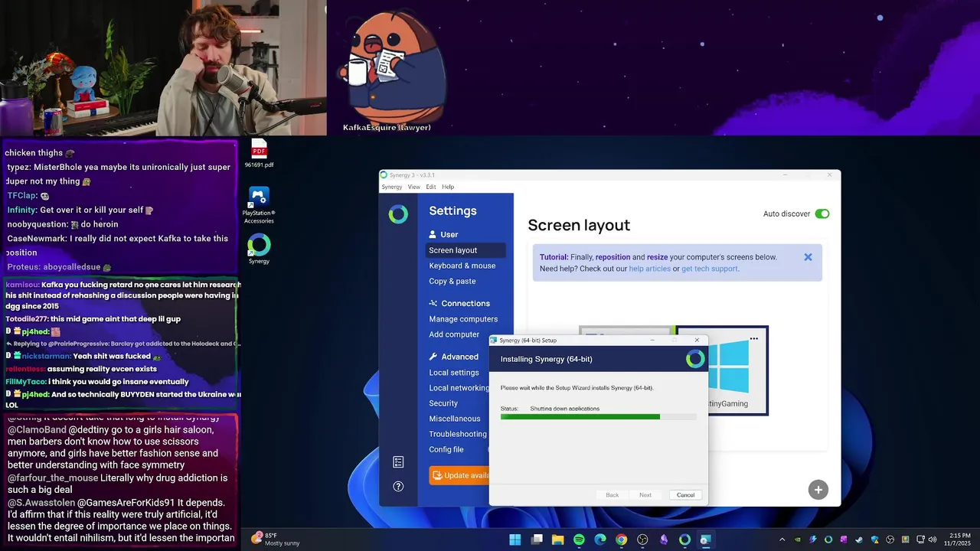The width and height of the screenshot is (980, 551).
Task: Open Config file settings
Action: (x=446, y=449)
